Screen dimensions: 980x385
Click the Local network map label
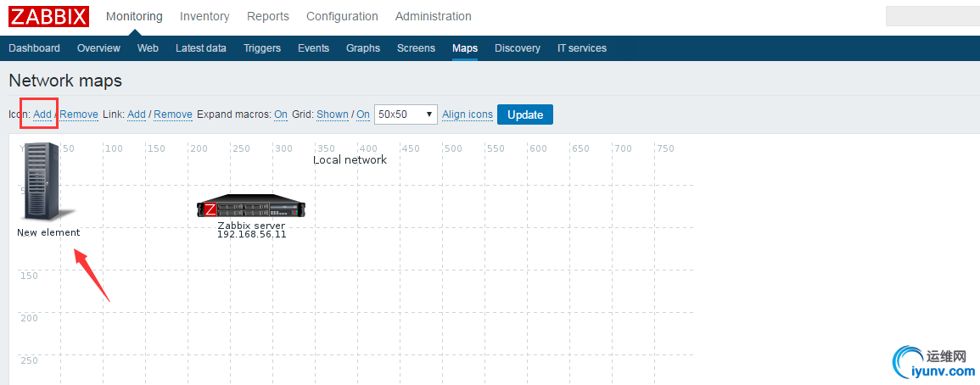[350, 160]
